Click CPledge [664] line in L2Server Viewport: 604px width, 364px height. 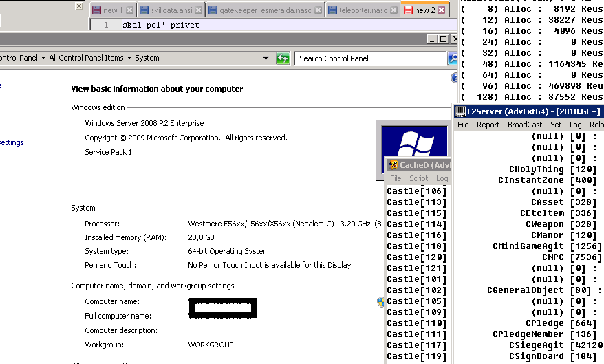point(561,323)
